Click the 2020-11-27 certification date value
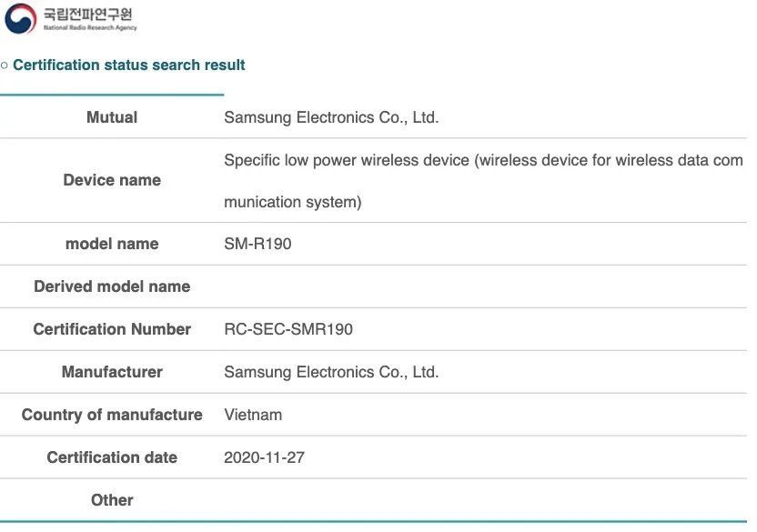This screenshot has width=757, height=532. click(x=264, y=457)
